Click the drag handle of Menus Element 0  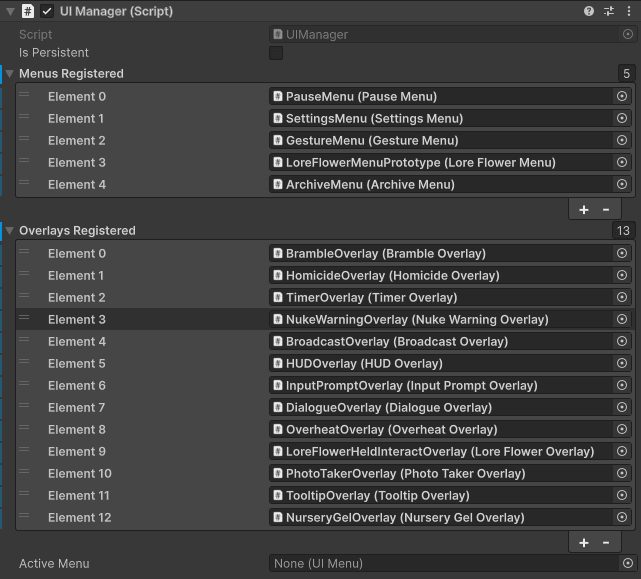tap(24, 94)
